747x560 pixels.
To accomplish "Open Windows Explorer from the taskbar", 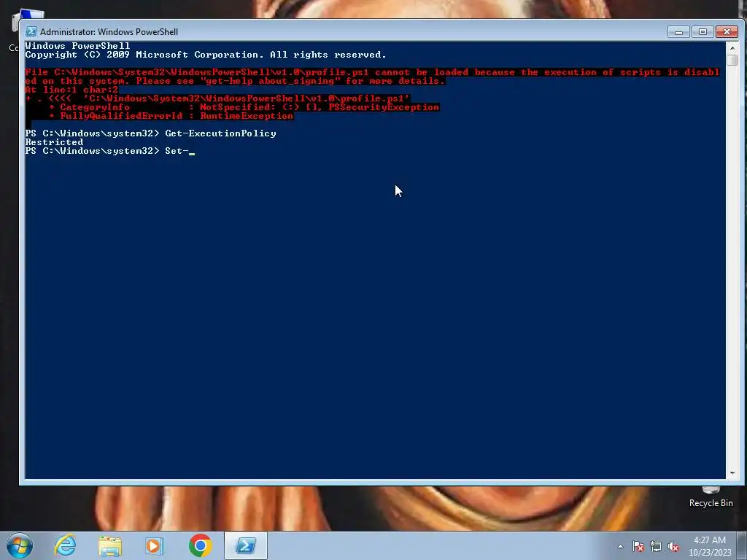I will (x=110, y=545).
